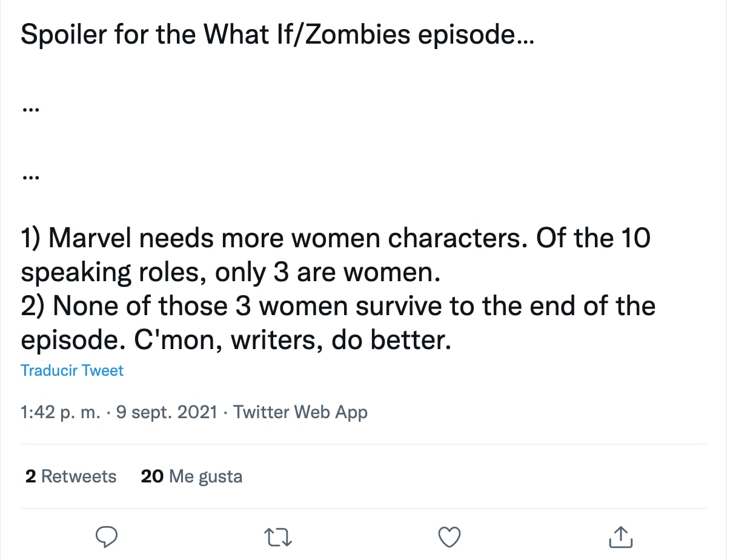The height and width of the screenshot is (560, 733).
Task: Click the Spoiler for the What If/Zombies line
Action: pyautogui.click(x=277, y=35)
